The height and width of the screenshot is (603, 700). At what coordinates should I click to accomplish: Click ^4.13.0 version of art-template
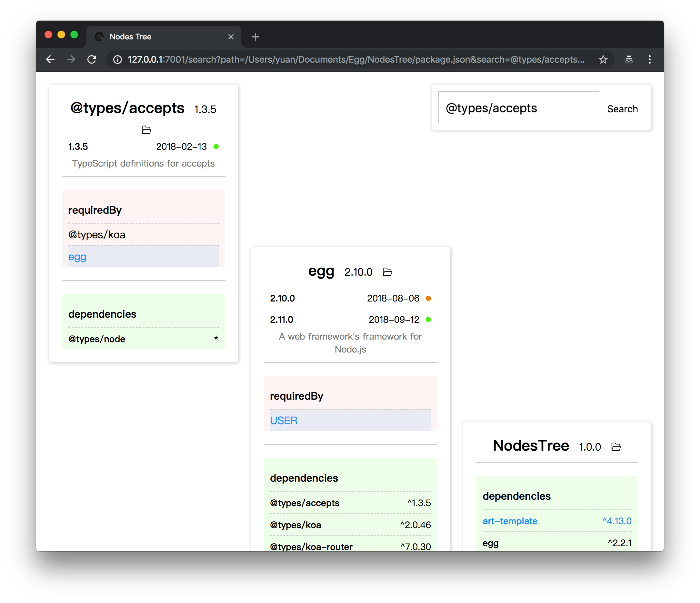point(617,521)
